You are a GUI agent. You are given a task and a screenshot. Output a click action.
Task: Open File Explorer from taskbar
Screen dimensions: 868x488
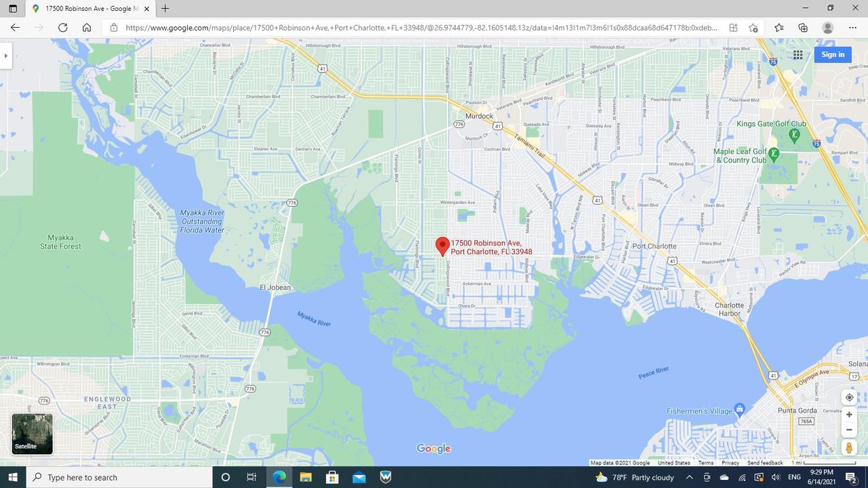[306, 477]
